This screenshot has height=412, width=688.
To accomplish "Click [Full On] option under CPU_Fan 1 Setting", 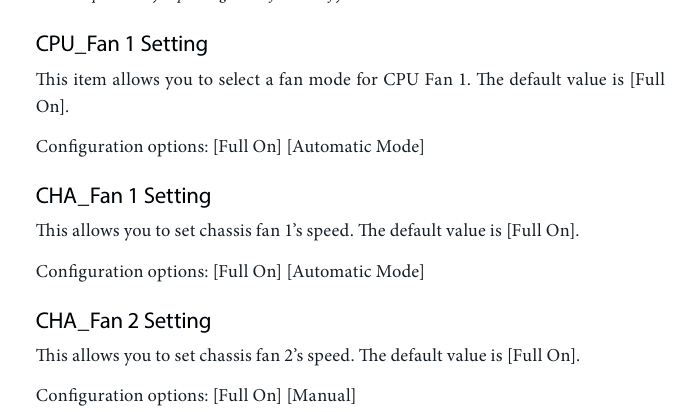I will [247, 147].
